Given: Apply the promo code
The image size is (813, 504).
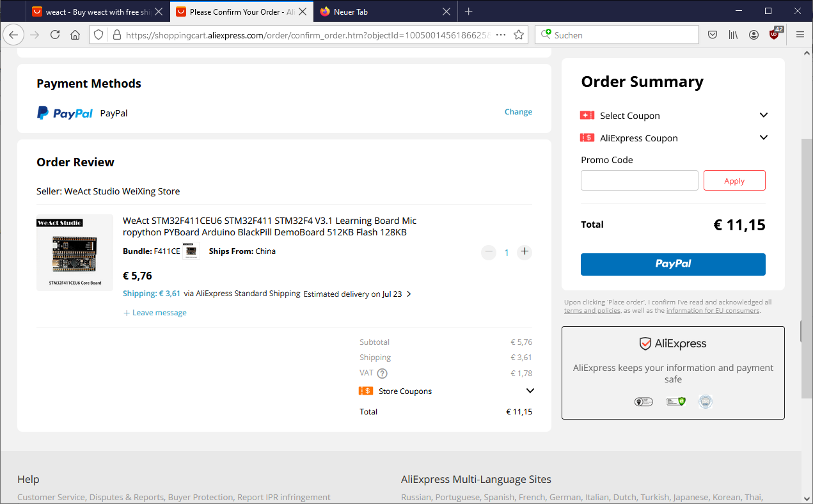Looking at the screenshot, I should coord(734,180).
